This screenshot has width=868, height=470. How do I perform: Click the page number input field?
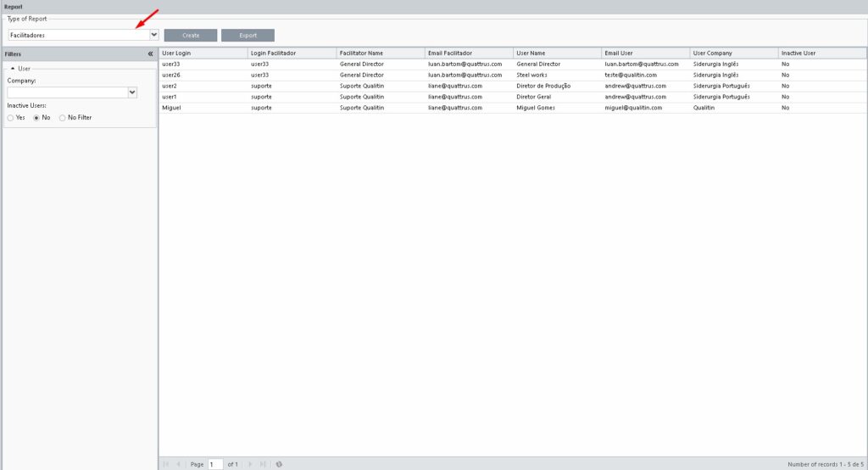[215, 464]
